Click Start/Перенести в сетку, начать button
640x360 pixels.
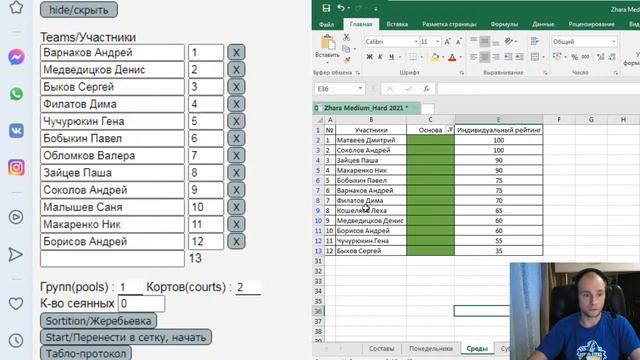(126, 337)
